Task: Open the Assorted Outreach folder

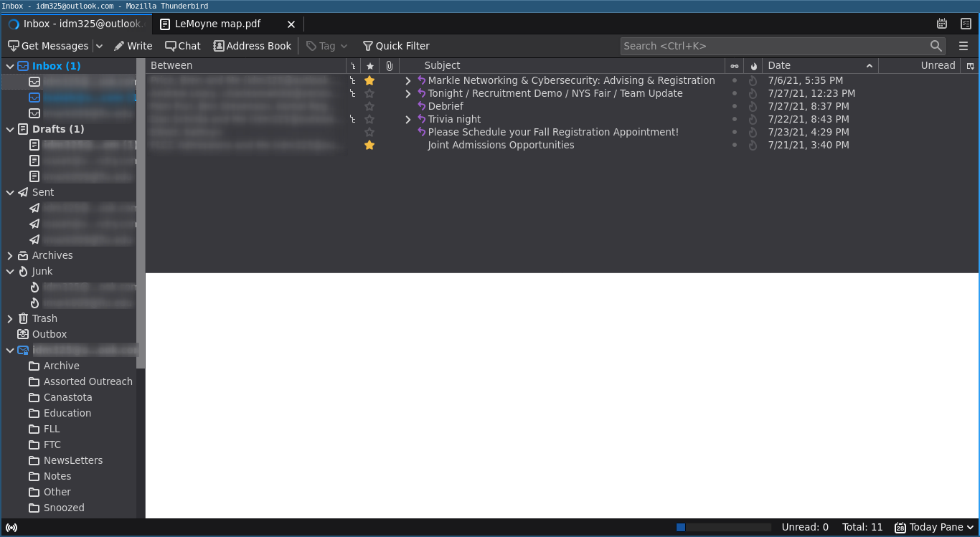Action: click(88, 381)
